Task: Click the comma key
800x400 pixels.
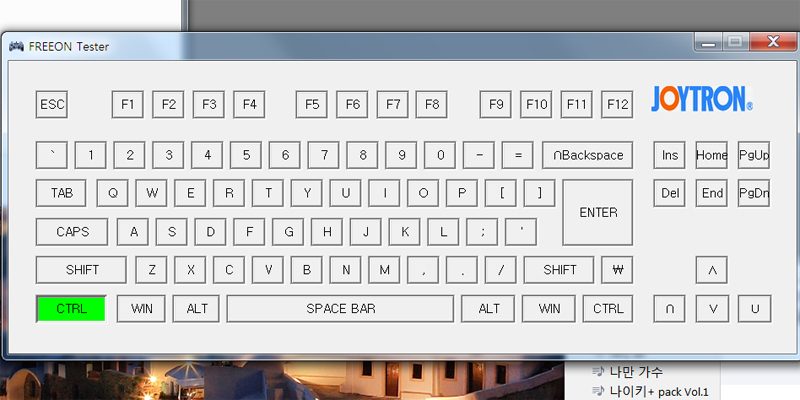Action: pos(423,270)
